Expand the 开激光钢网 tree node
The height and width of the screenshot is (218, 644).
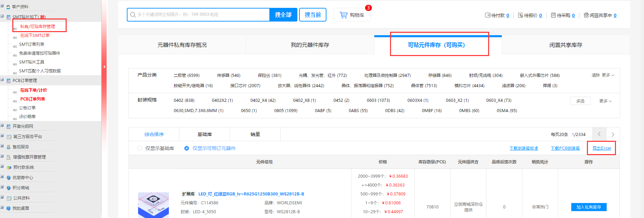2,126
